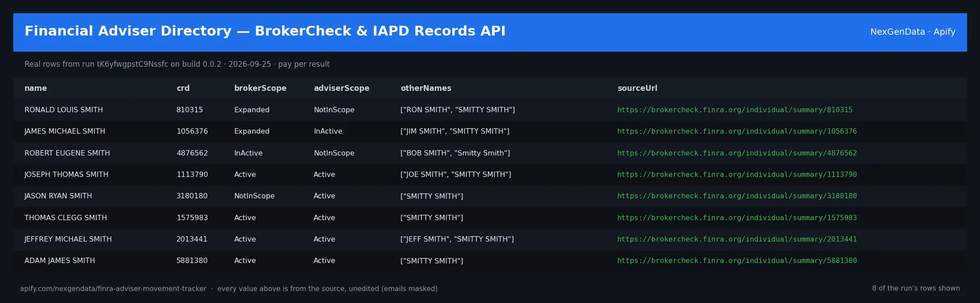Image resolution: width=980 pixels, height=303 pixels.
Task: Select the ADAM JAMES SMITH name cell
Action: click(x=60, y=260)
